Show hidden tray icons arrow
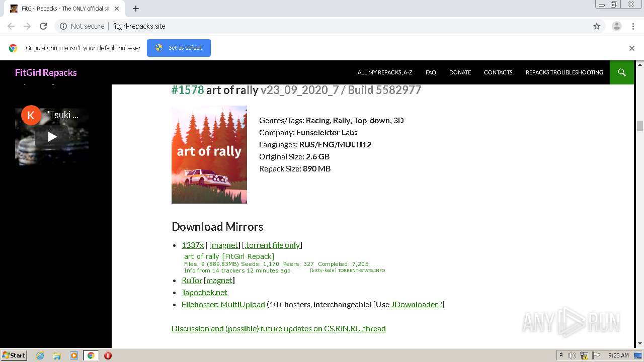This screenshot has width=644, height=362. pyautogui.click(x=561, y=355)
